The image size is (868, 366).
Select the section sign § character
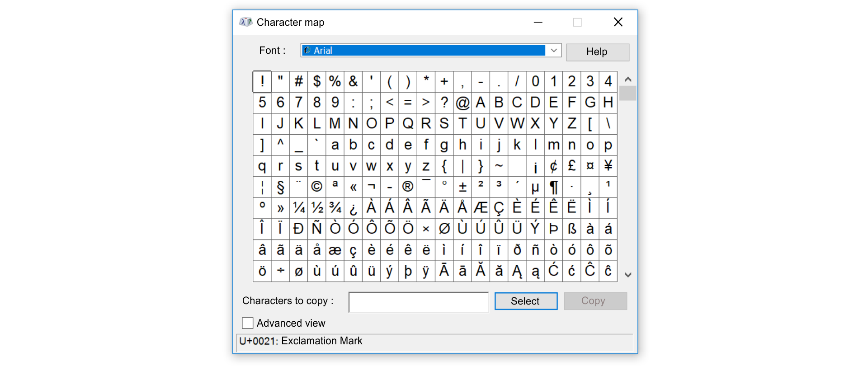[280, 187]
